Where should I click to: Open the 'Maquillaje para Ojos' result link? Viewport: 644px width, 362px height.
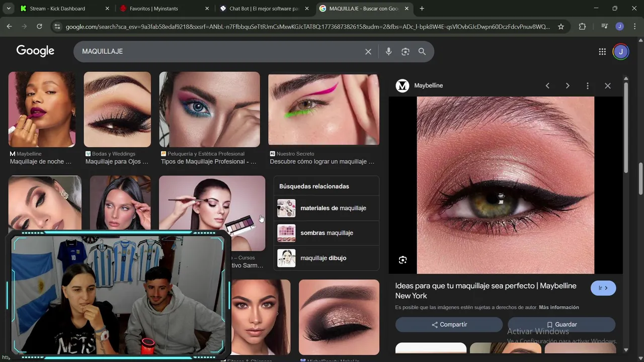click(x=117, y=161)
